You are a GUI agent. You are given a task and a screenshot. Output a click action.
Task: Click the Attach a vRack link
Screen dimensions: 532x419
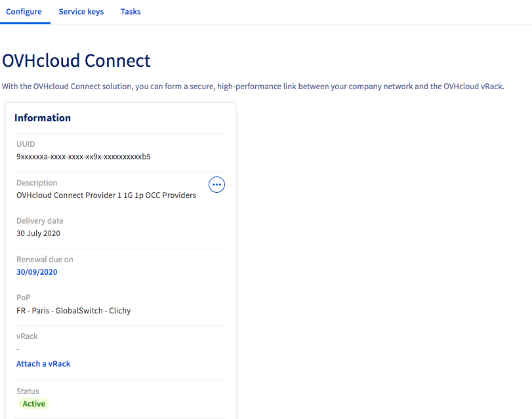click(x=43, y=364)
